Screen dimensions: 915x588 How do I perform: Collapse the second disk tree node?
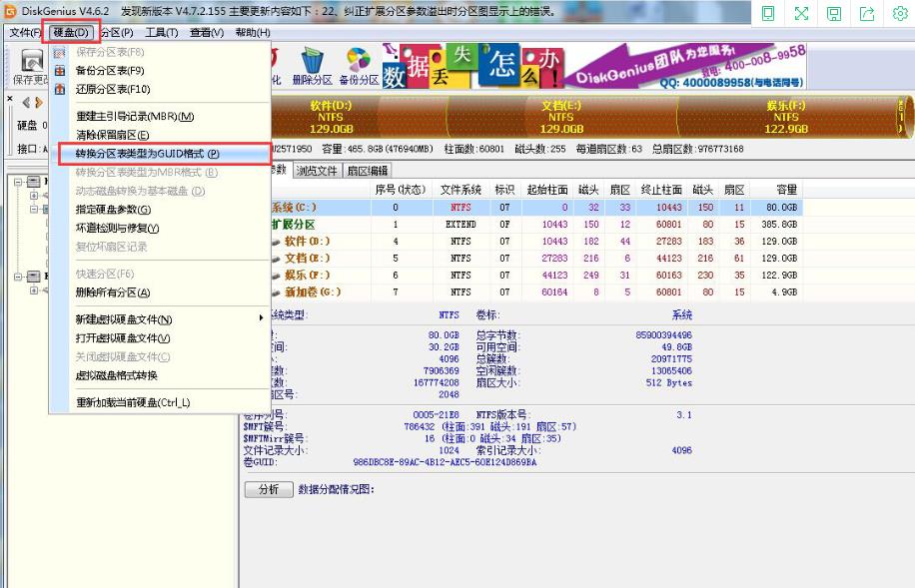tap(18, 277)
